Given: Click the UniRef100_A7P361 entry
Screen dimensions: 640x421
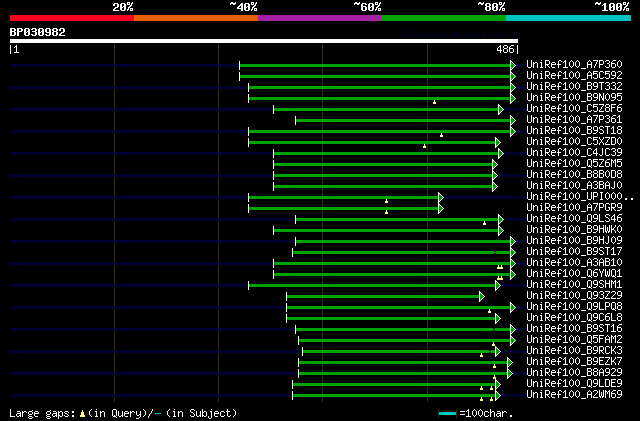Looking at the screenshot, I should (574, 119).
